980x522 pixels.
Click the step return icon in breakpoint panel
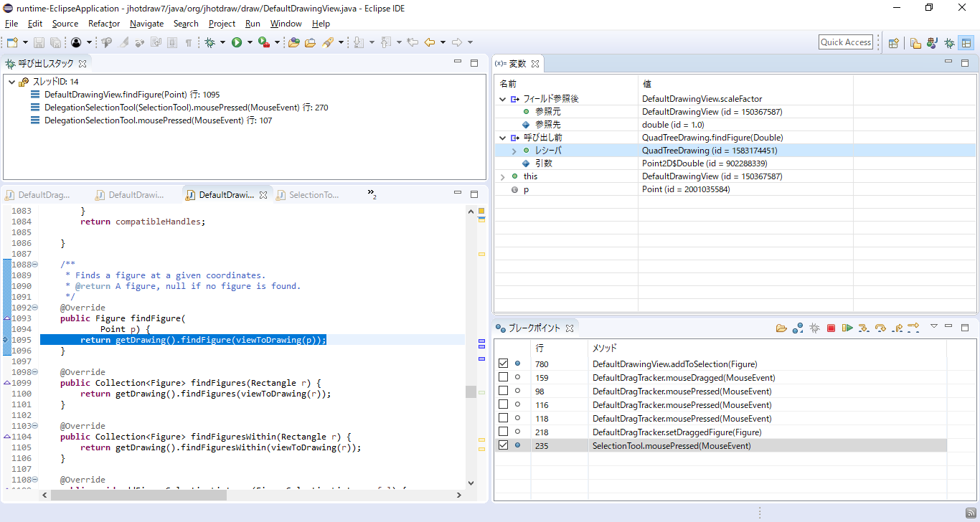pyautogui.click(x=897, y=328)
